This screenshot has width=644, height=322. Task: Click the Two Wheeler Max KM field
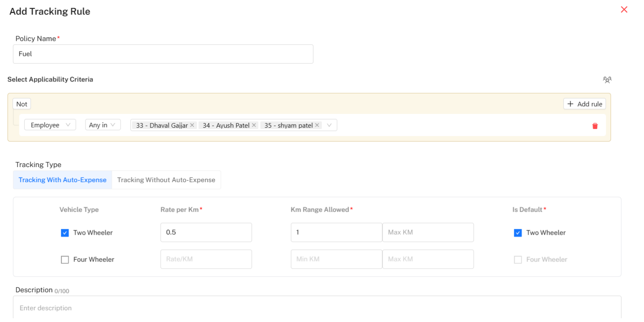pyautogui.click(x=428, y=232)
